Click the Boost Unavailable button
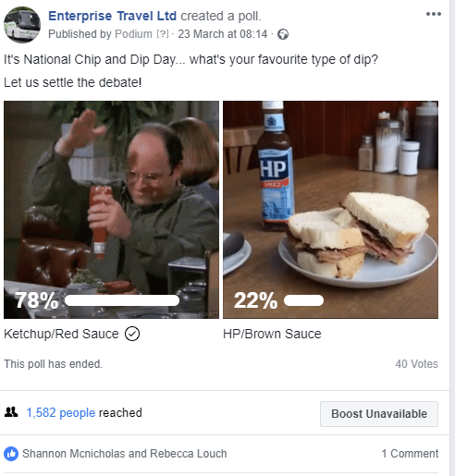The width and height of the screenshot is (455, 476). (x=379, y=414)
